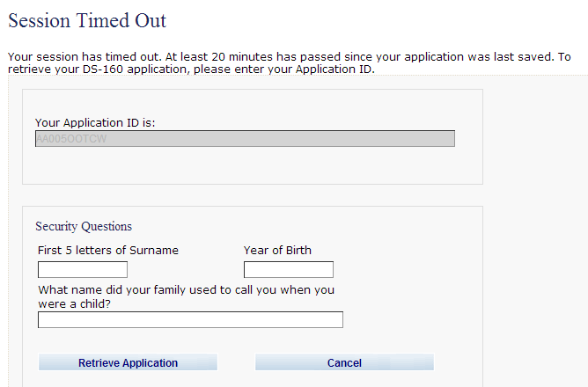Click the word "Session" in the title

click(41, 20)
